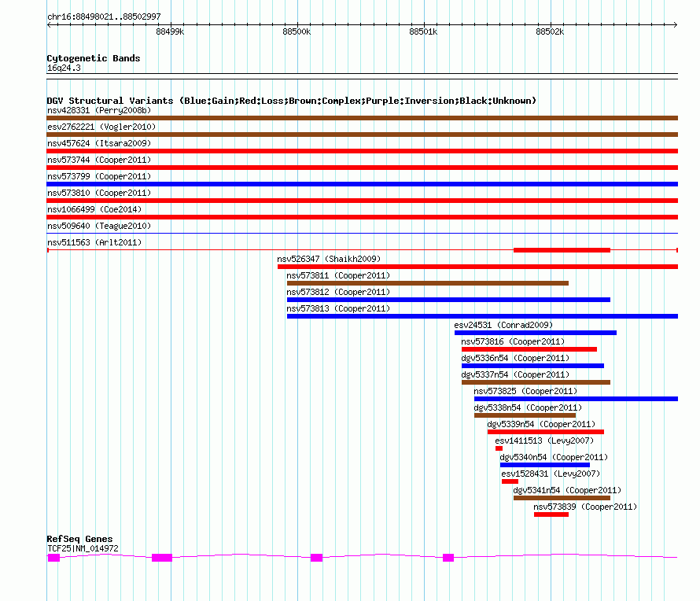Image resolution: width=700 pixels, height=601 pixels.
Task: Open nsv457624 (Itsara2009) variant entry
Action: pyautogui.click(x=99, y=143)
